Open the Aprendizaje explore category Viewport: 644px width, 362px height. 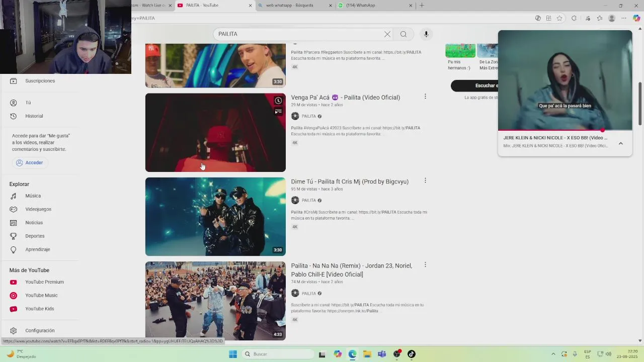point(38,249)
